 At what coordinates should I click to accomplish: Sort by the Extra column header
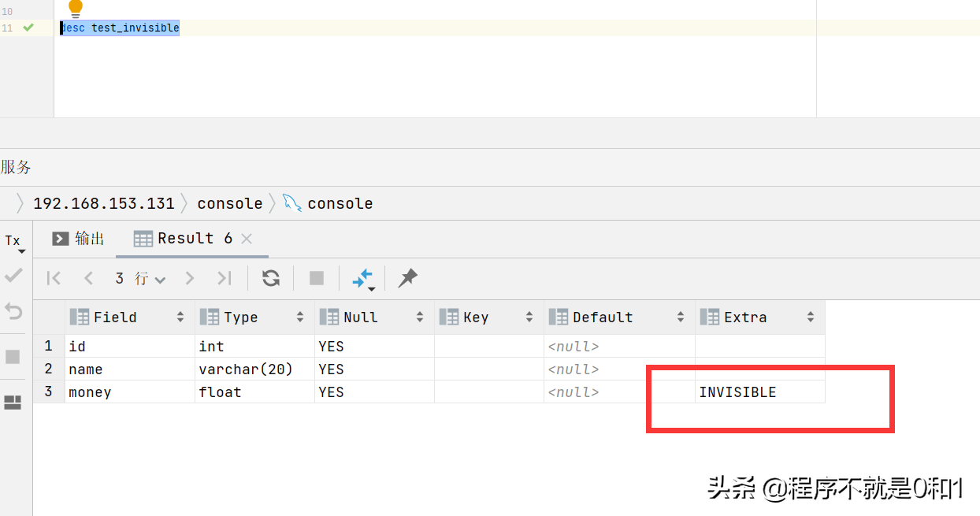(744, 317)
